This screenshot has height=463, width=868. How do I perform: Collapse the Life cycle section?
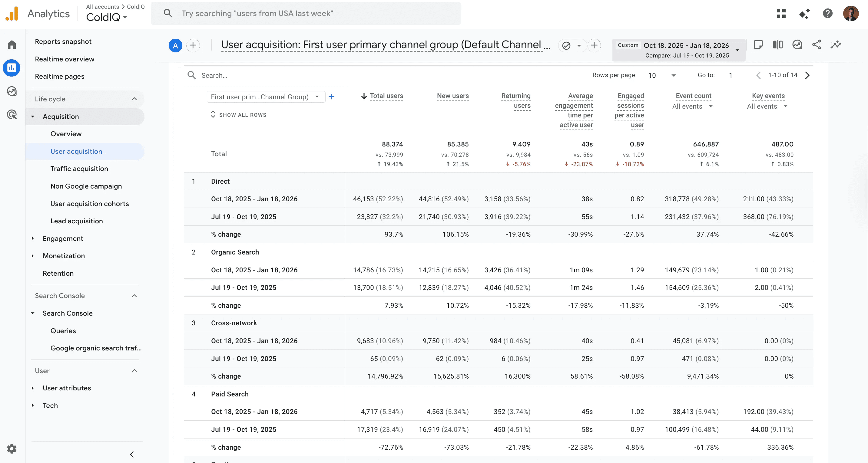click(x=134, y=99)
